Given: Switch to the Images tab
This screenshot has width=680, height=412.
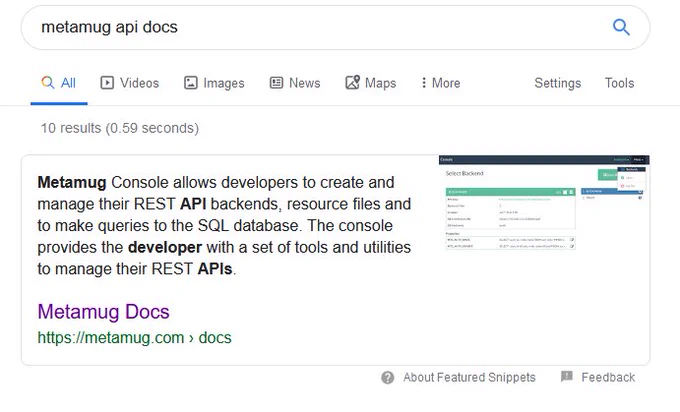Looking at the screenshot, I should tap(214, 83).
